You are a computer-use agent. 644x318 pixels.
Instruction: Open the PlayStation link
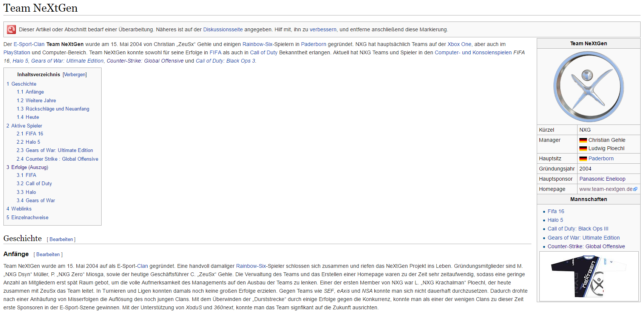click(17, 52)
